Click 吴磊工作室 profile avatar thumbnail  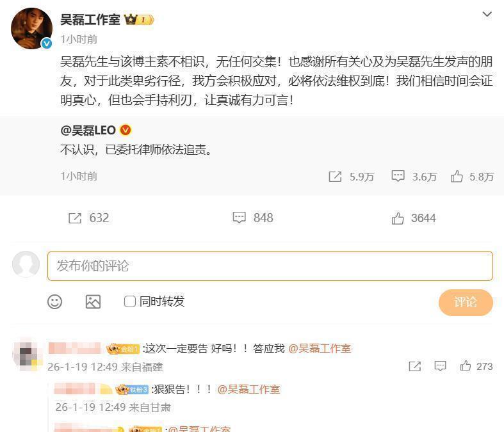[31, 28]
